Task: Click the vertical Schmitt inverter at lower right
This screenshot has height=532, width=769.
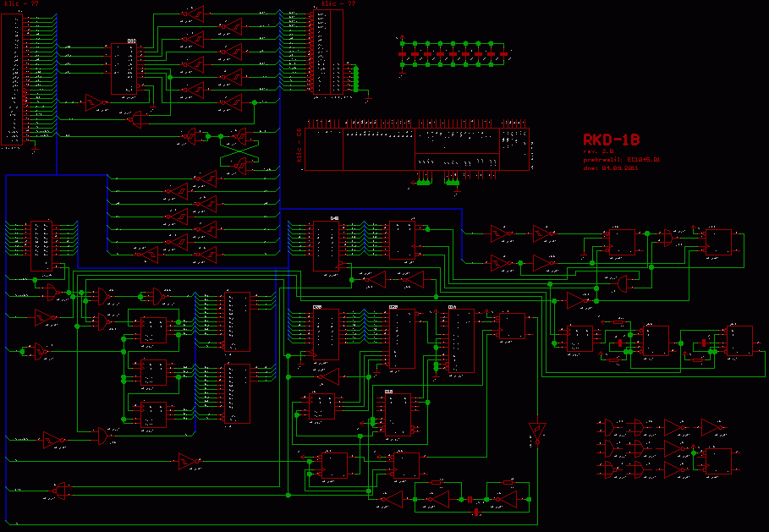Action: 536,431
